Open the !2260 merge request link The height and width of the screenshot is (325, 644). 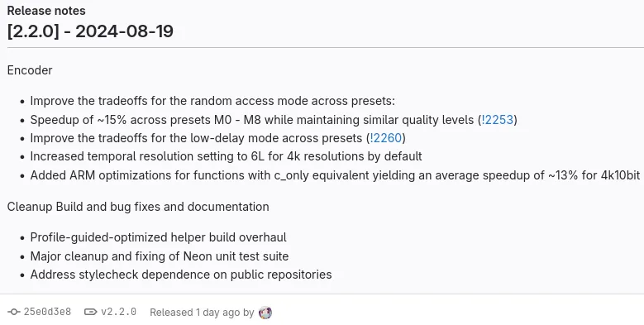point(386,138)
